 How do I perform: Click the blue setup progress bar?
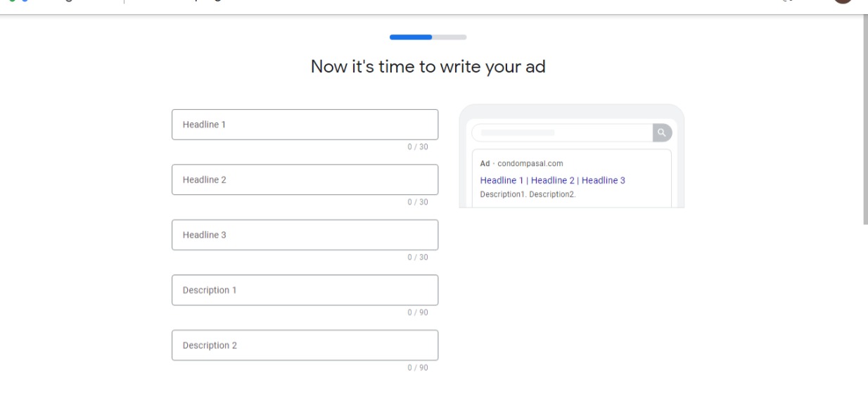click(x=411, y=37)
